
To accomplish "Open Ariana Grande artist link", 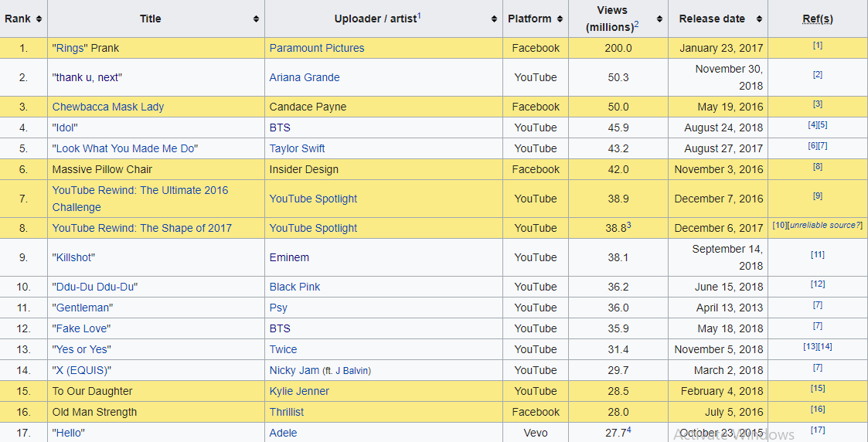I will [305, 77].
